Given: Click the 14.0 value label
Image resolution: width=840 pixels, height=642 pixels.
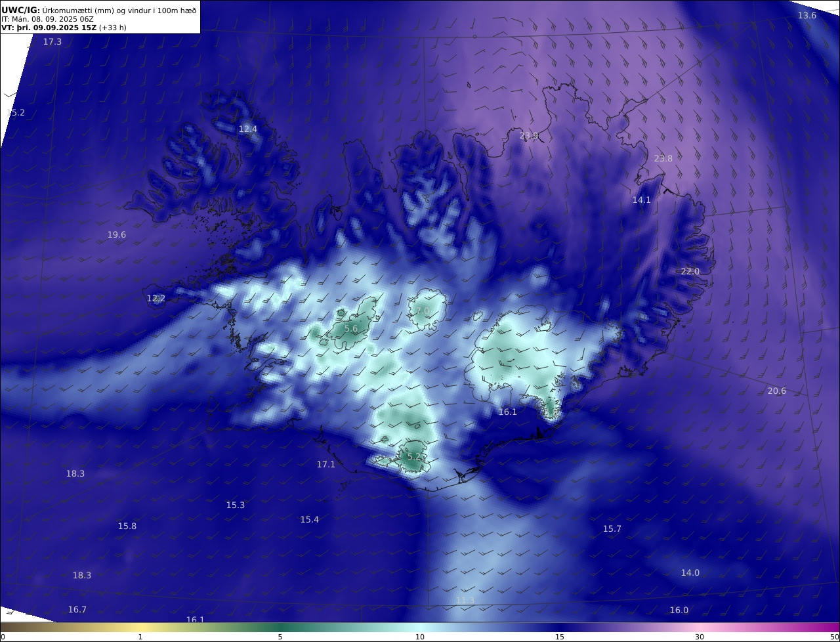Looking at the screenshot, I should [x=690, y=572].
